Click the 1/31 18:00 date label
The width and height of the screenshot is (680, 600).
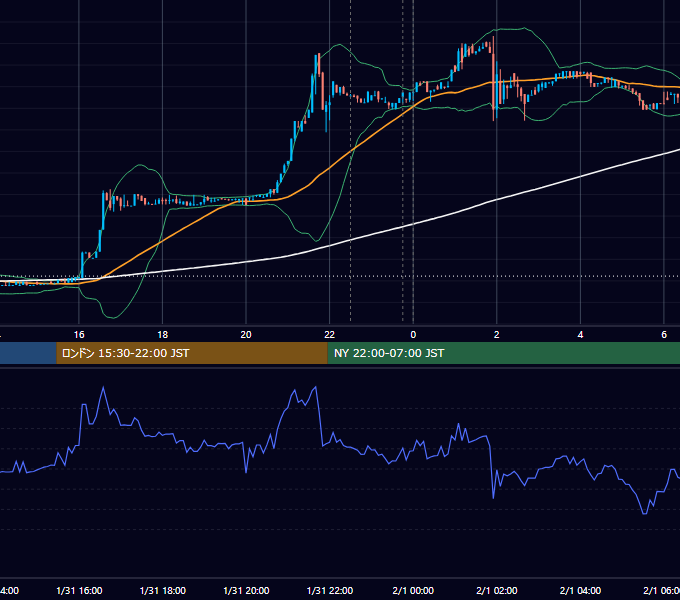point(163,590)
